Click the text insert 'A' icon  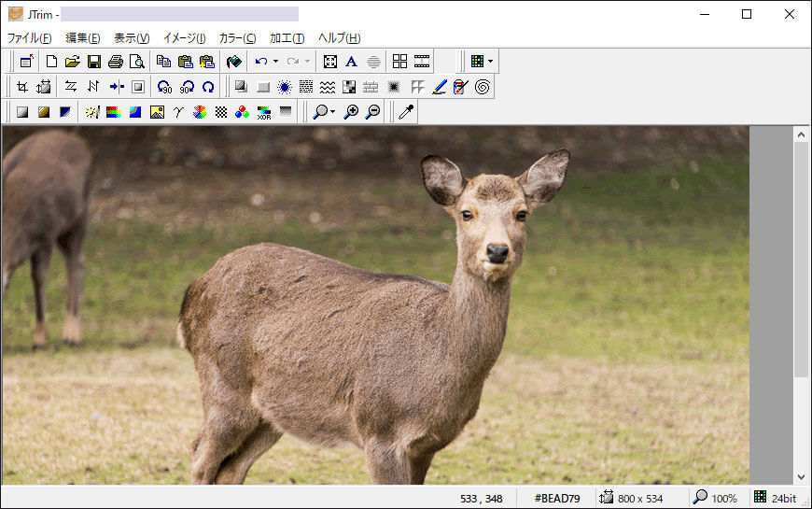click(x=351, y=62)
